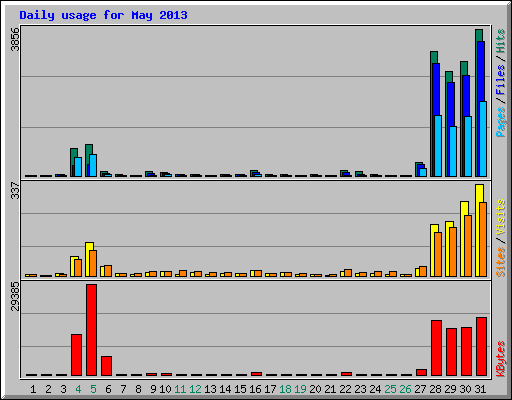This screenshot has height=400, width=512.
Task: Click the green weekend day 11 label
Action: coord(180,389)
